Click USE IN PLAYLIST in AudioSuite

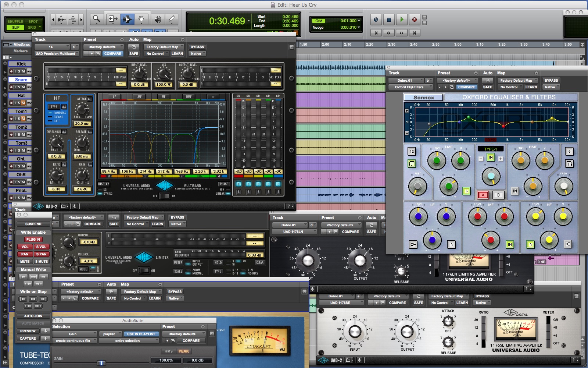click(x=141, y=334)
